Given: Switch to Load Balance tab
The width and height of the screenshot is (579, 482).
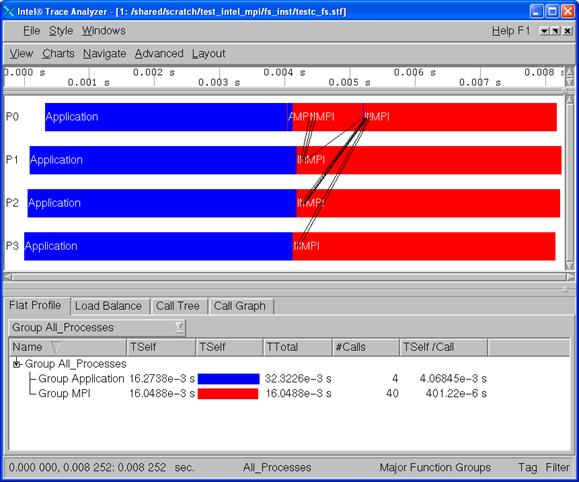Looking at the screenshot, I should [109, 306].
